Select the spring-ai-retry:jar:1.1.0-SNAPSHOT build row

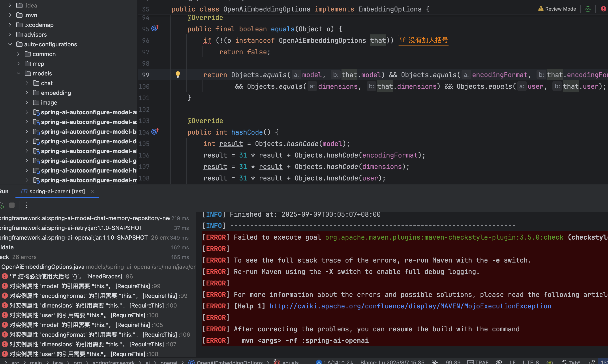click(x=98, y=228)
